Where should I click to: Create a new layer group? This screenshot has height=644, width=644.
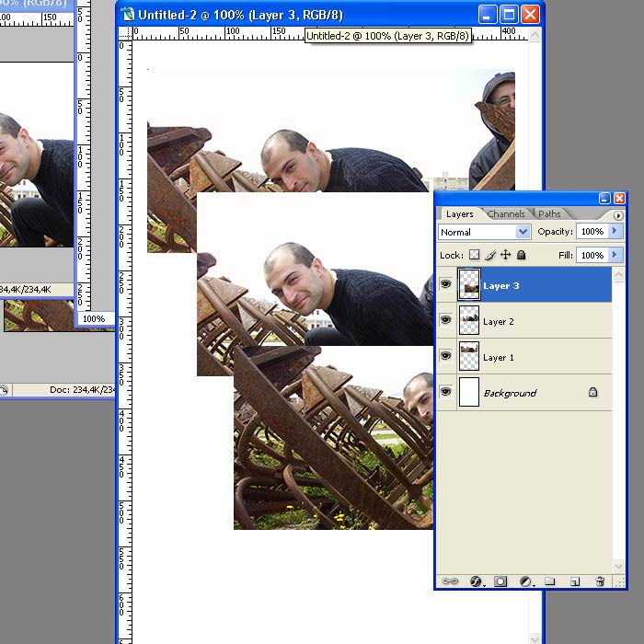tap(549, 581)
